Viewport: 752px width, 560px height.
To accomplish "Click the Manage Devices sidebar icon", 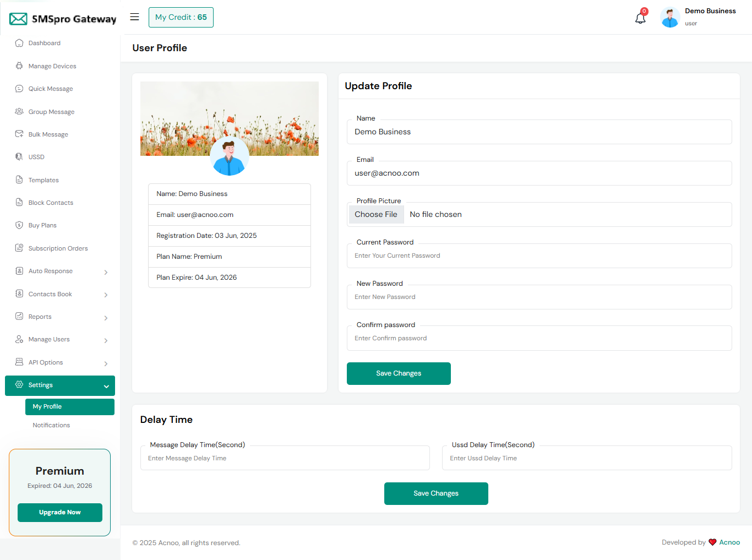I will click(19, 66).
